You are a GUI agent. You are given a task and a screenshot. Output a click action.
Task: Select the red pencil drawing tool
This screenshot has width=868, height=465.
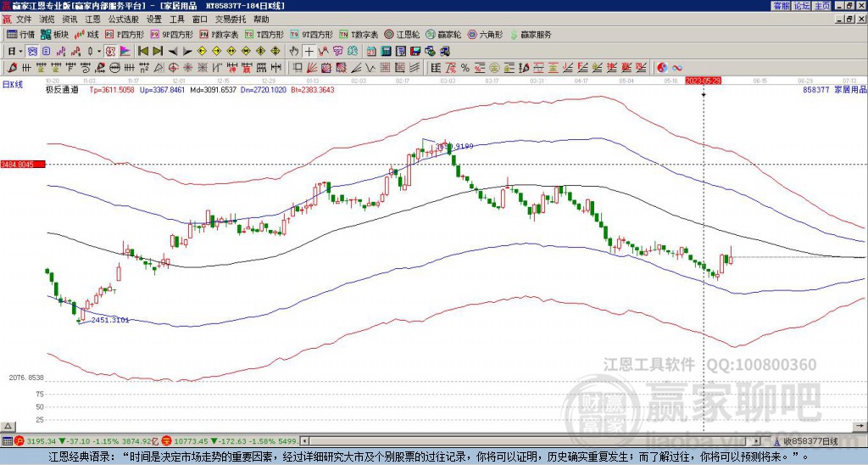(x=11, y=68)
